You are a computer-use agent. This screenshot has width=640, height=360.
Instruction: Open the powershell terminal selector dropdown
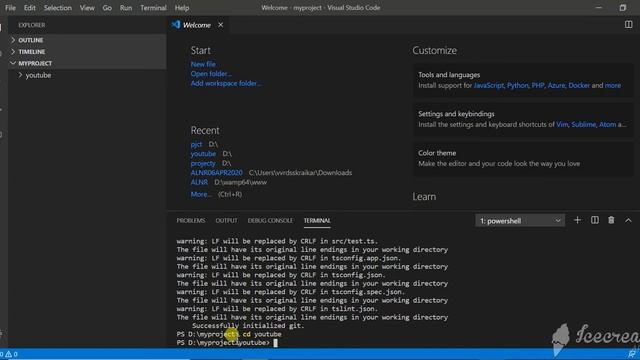click(x=520, y=221)
